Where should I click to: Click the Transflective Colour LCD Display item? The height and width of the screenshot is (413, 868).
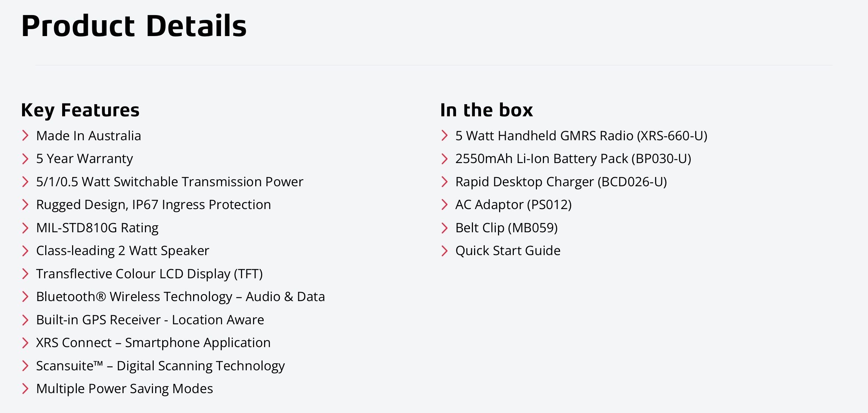click(x=149, y=274)
